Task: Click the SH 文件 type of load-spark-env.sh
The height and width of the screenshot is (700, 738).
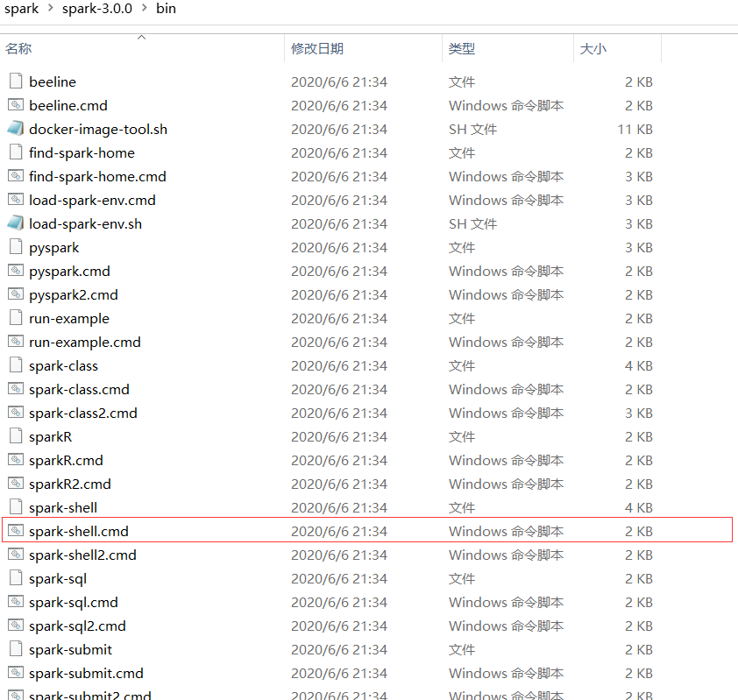Action: coord(472,224)
